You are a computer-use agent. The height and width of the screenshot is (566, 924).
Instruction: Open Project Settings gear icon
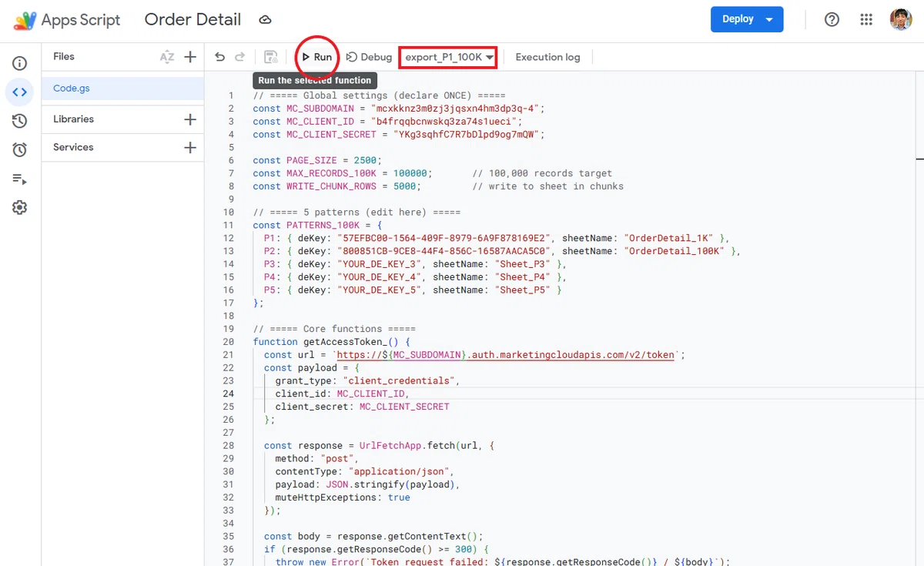(20, 207)
